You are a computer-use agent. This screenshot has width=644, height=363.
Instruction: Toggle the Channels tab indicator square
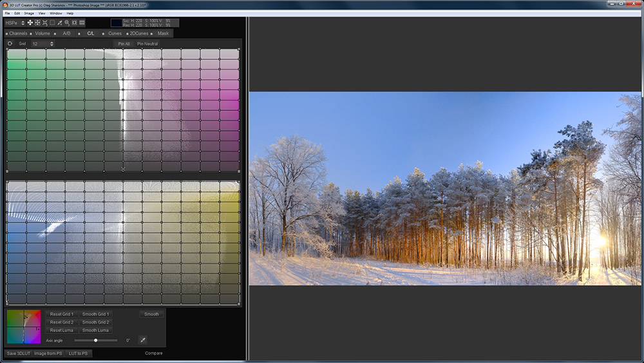tap(6, 34)
